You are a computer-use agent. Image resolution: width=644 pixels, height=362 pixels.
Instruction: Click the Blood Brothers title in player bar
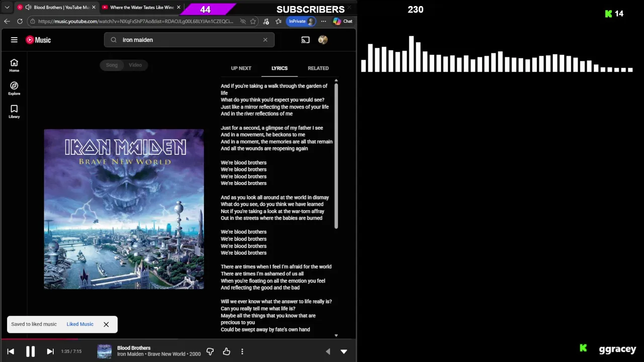pos(134,348)
